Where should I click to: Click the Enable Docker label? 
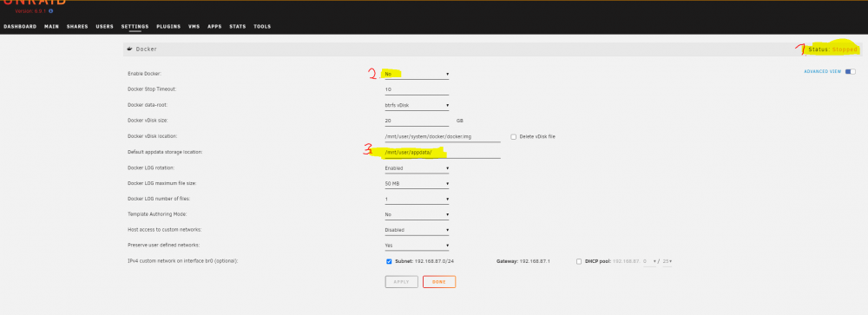[x=144, y=74]
